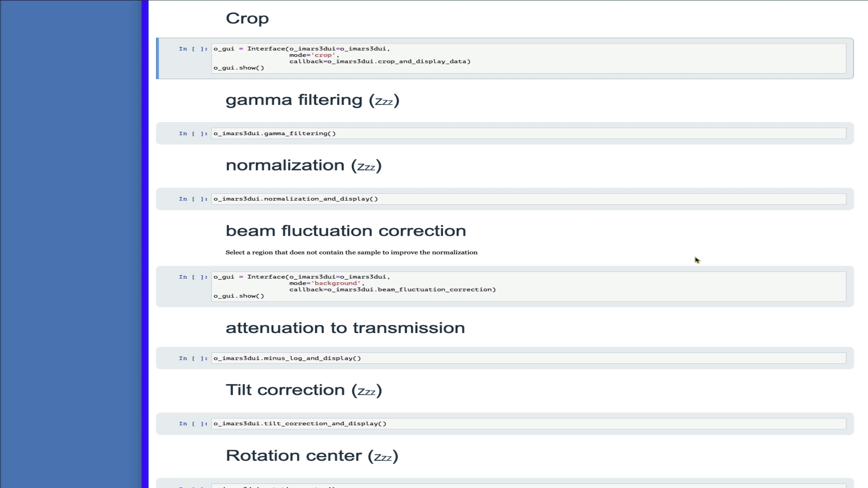Click the In [ ] prompt of the normalization cell
Screen dimensions: 868x488
(x=193, y=199)
